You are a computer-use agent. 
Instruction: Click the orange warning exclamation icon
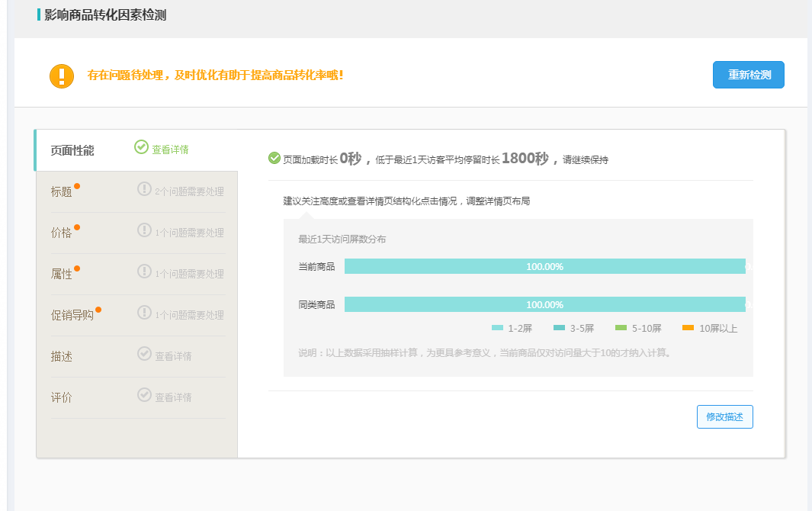click(62, 76)
